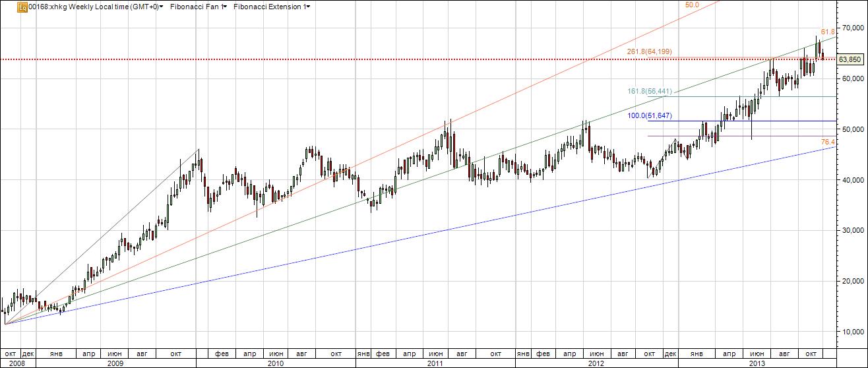Click the 63,850 current price marker
868x368 pixels.
[x=852, y=59]
